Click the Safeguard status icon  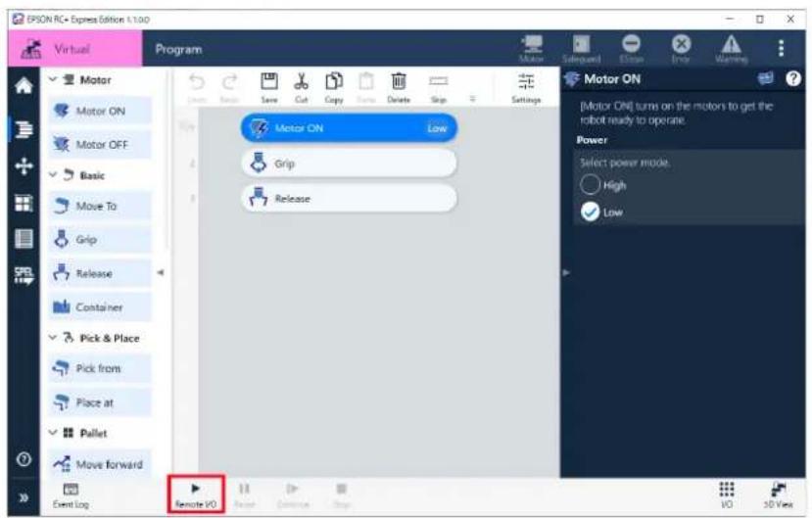click(x=581, y=49)
